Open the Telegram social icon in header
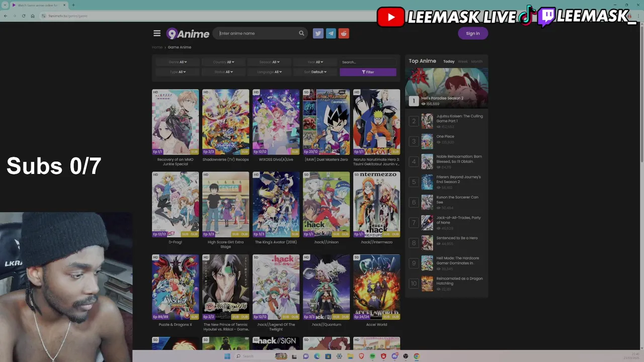This screenshot has height=362, width=644. [x=331, y=33]
